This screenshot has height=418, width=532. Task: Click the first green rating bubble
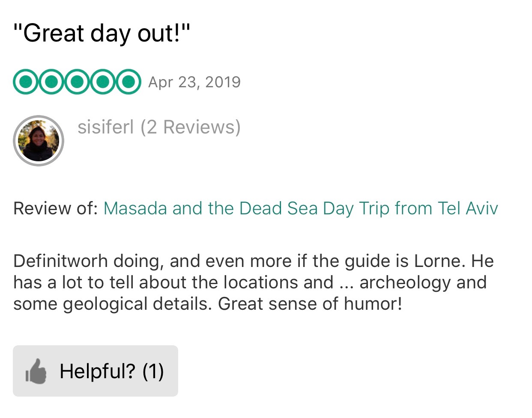[x=26, y=81]
